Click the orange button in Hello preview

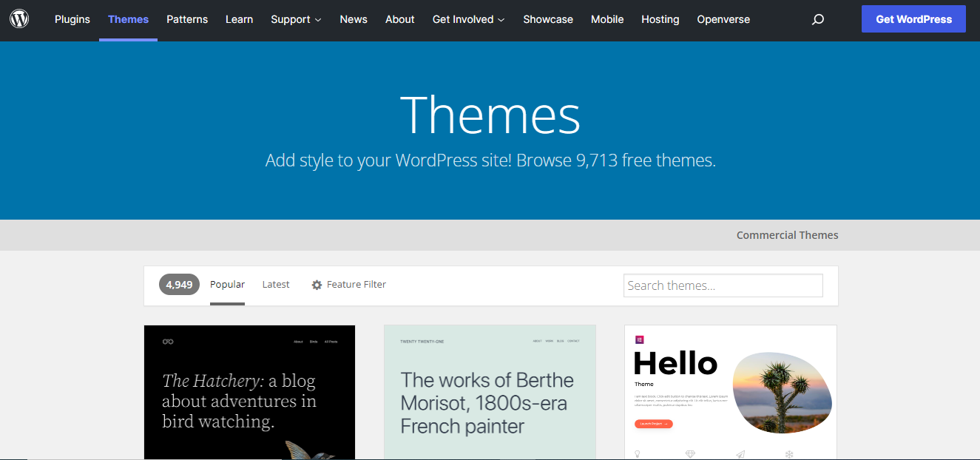tap(654, 424)
